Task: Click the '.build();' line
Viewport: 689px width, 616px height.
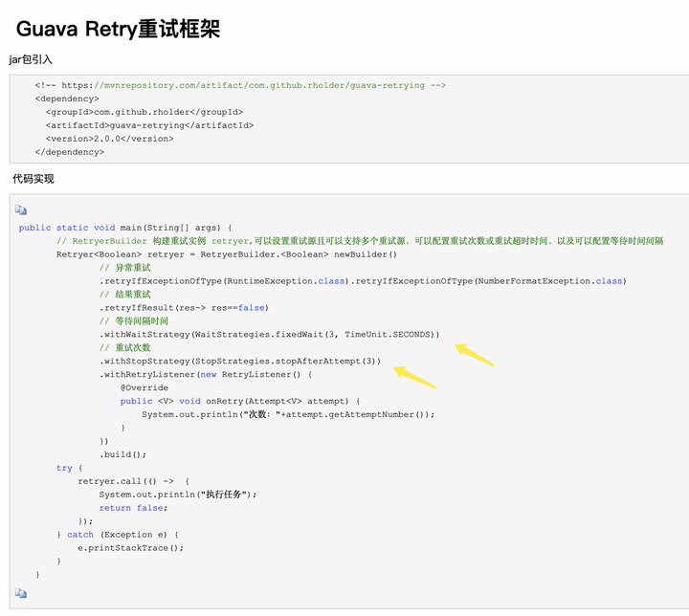Action: [x=122, y=454]
